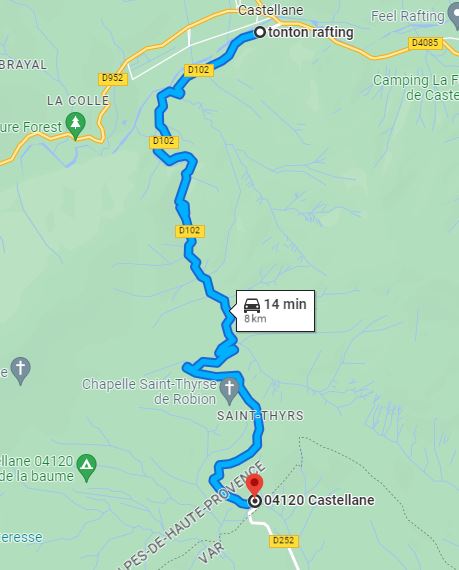Click the forest park tree icon
This screenshot has height=570, width=459.
[76, 126]
